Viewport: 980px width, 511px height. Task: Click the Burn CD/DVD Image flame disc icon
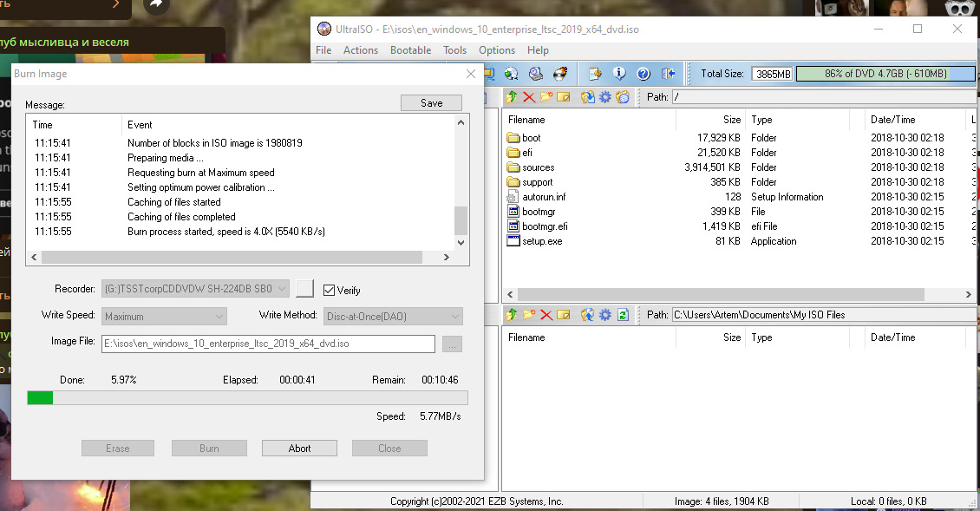560,74
